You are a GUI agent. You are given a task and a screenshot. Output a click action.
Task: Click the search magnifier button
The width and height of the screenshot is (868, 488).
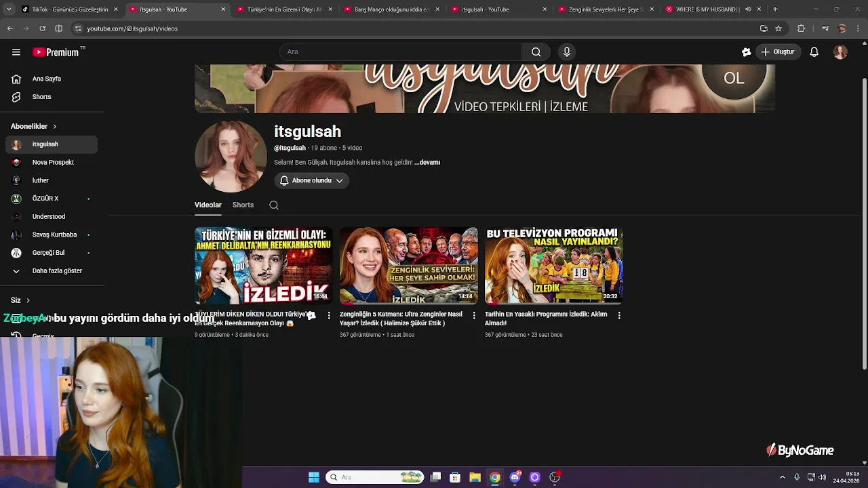pos(536,52)
